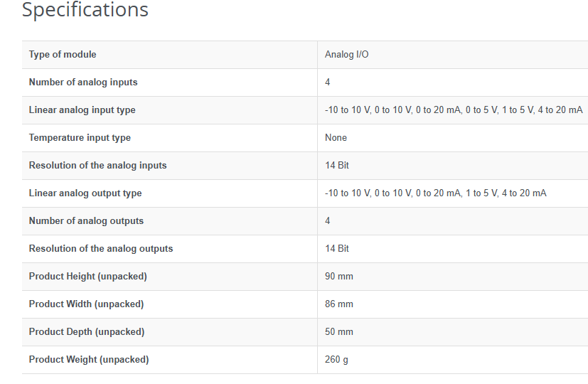This screenshot has height=384, width=588.
Task: Select the 'Linear analog output type' label
Action: [85, 193]
